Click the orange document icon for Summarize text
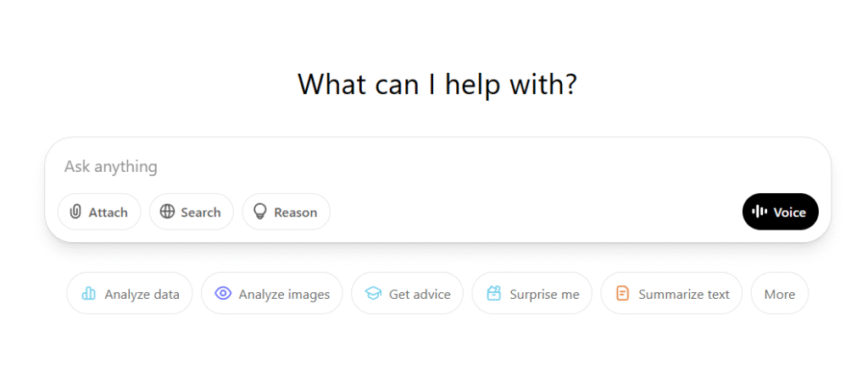The width and height of the screenshot is (868, 370). [x=623, y=293]
